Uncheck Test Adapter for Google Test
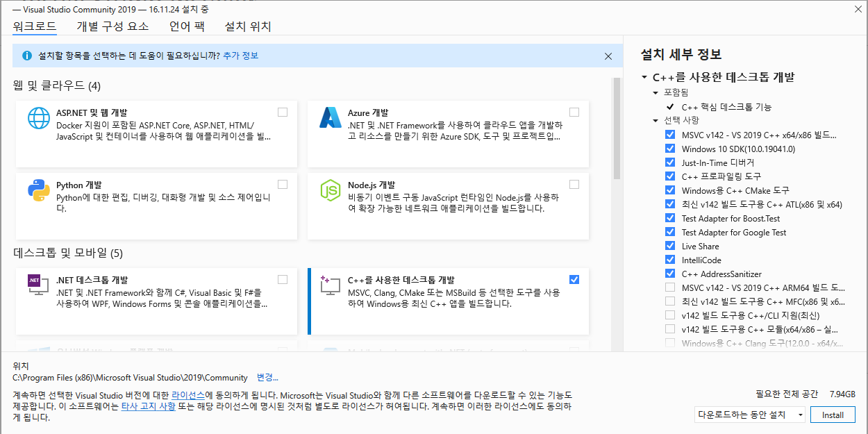Image resolution: width=868 pixels, height=434 pixels. [x=670, y=232]
